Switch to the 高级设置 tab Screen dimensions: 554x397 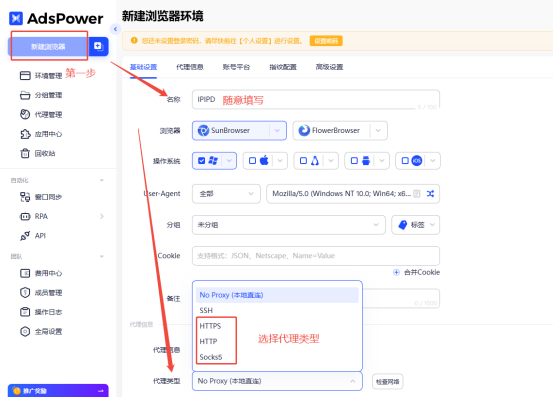[x=329, y=67]
